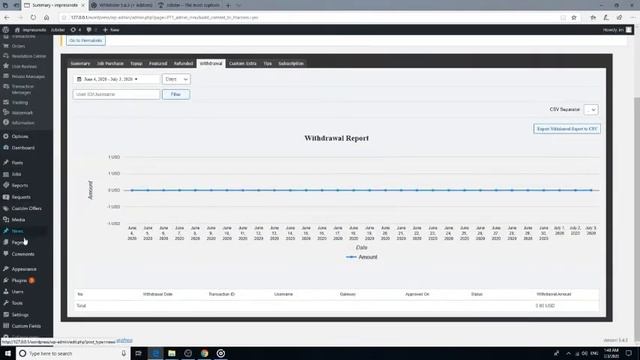
Task: Click the + New button in admin bar
Action: pos(111,30)
